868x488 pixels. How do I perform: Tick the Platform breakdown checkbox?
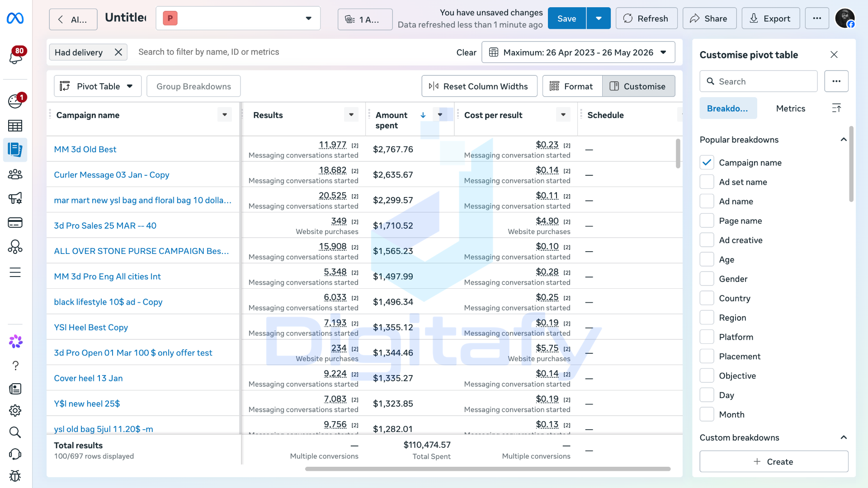(x=707, y=337)
